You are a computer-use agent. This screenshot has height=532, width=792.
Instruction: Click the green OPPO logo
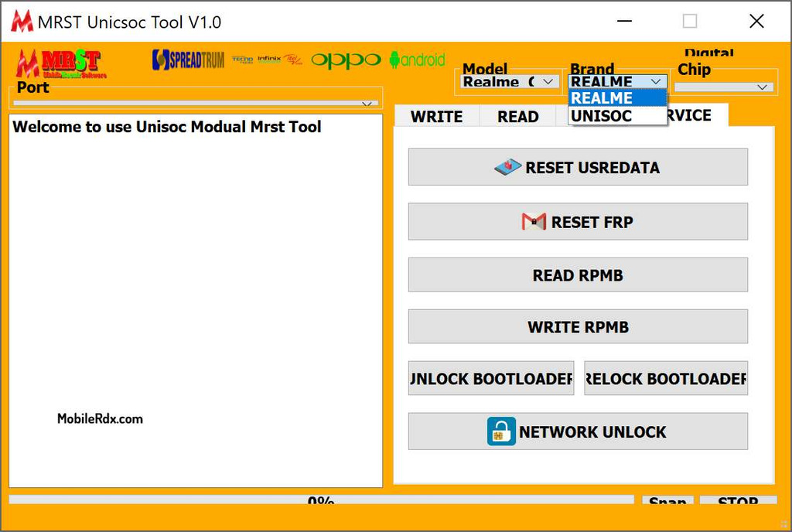(346, 60)
